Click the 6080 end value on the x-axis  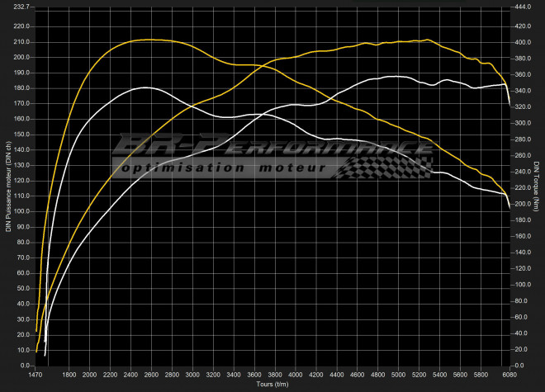[509, 375]
